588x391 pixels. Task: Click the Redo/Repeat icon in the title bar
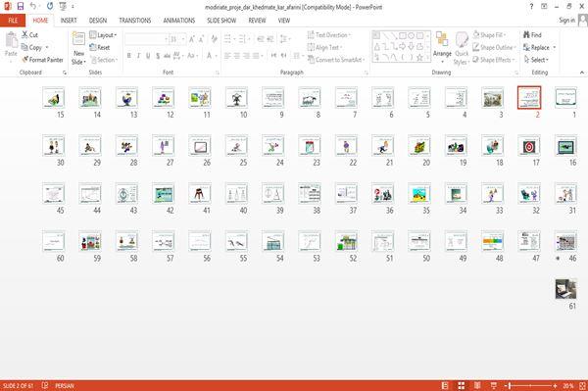50,6
